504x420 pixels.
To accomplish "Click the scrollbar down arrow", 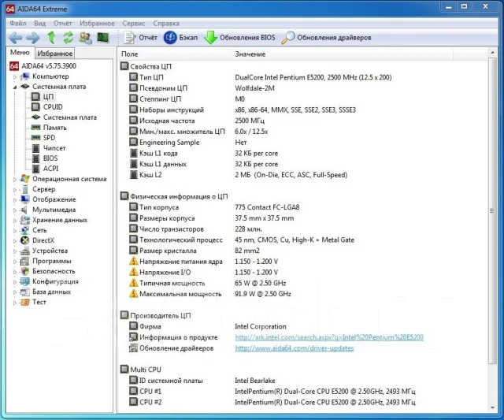I will (x=492, y=408).
